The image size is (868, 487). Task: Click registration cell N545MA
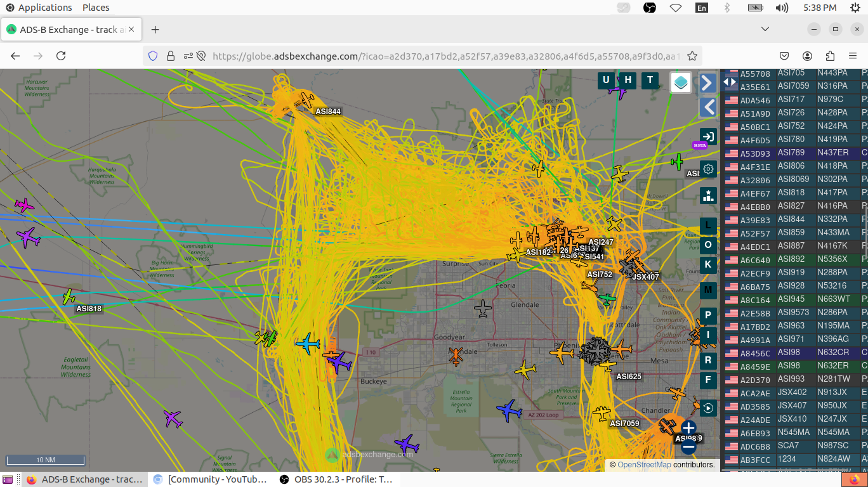point(832,432)
